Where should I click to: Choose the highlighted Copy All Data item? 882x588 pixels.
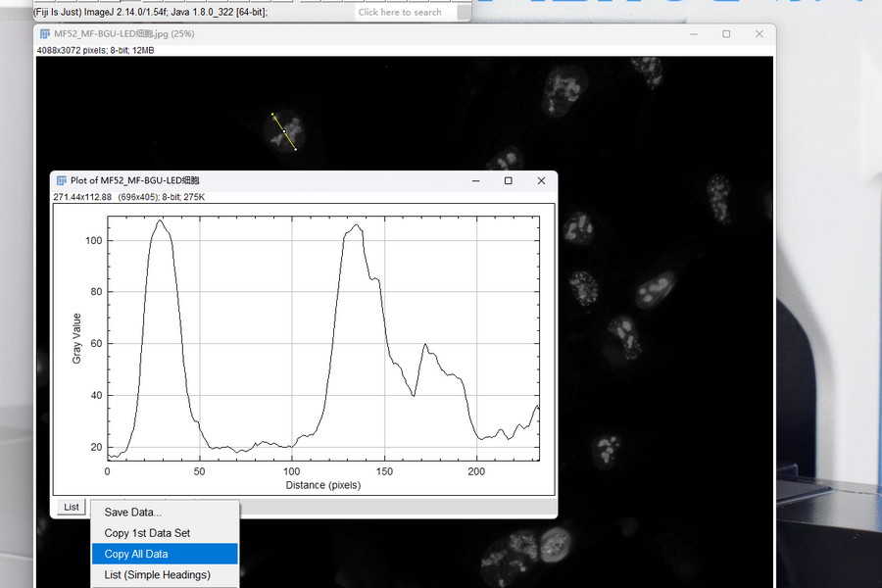[136, 554]
